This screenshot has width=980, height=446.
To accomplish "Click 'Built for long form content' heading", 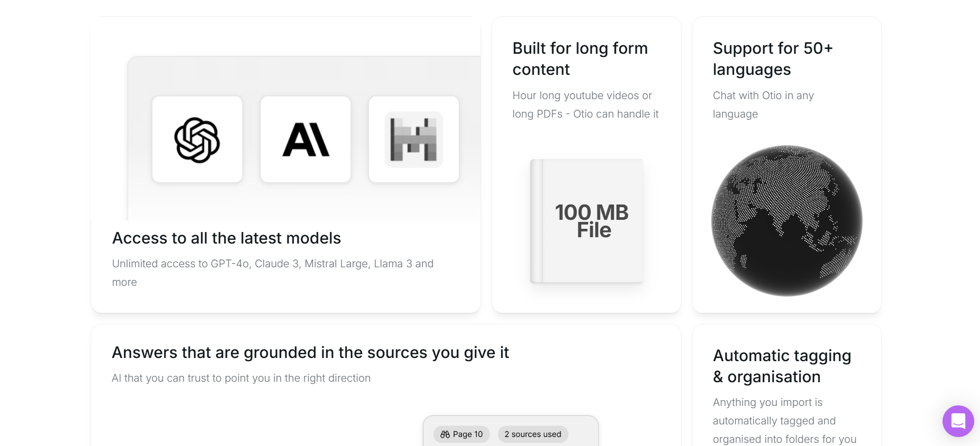I will tap(580, 59).
